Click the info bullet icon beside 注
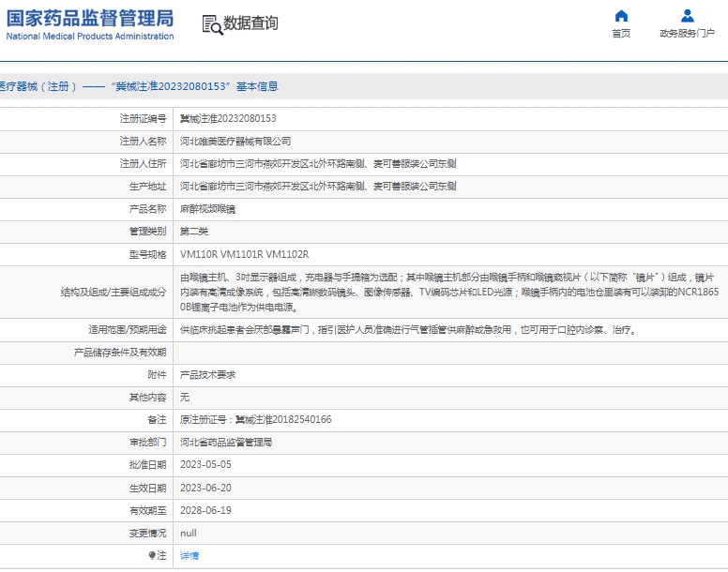 [151, 555]
